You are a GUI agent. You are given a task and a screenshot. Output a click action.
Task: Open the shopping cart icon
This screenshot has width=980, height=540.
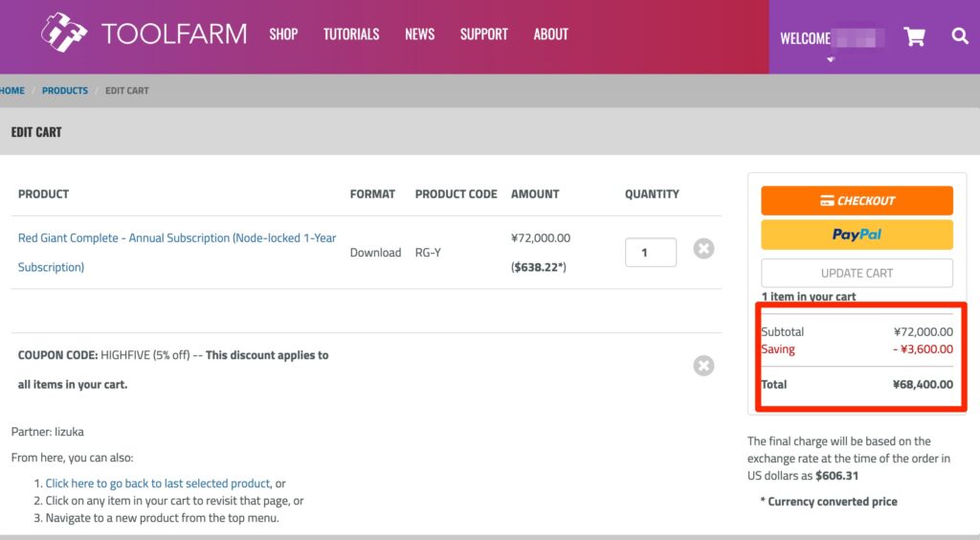tap(914, 36)
